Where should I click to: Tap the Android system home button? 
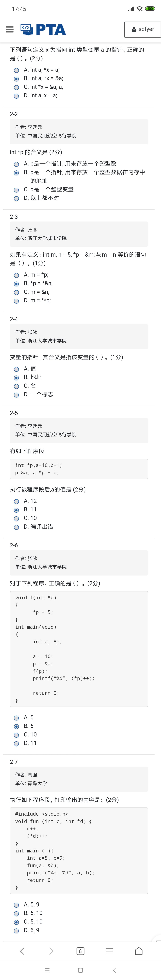pos(80,970)
